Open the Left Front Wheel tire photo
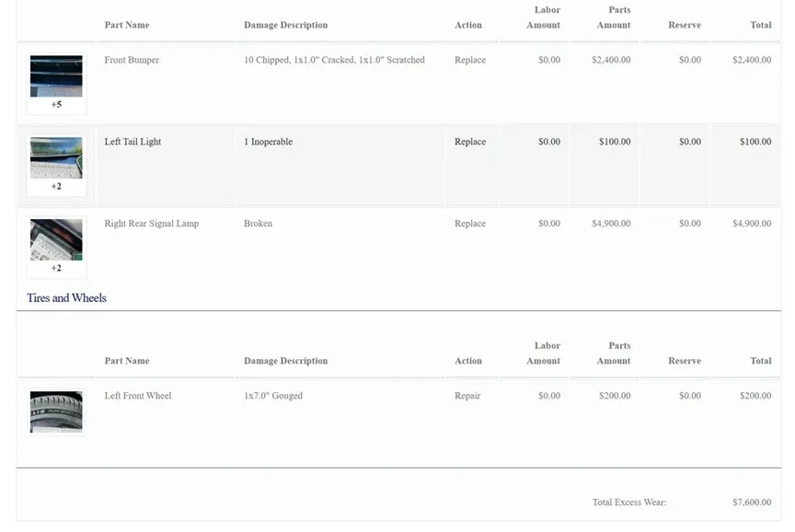The image size is (795, 532). pyautogui.click(x=56, y=411)
